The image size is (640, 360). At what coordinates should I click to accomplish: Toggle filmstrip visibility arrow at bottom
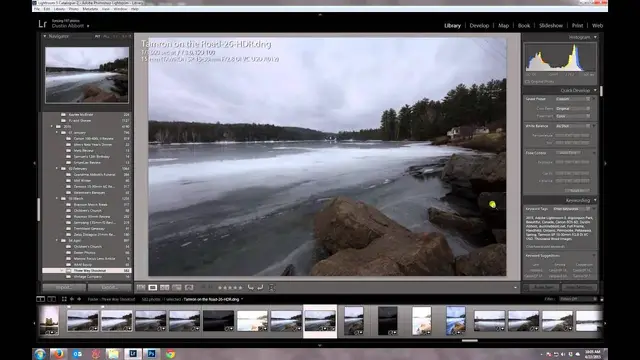coord(320,345)
